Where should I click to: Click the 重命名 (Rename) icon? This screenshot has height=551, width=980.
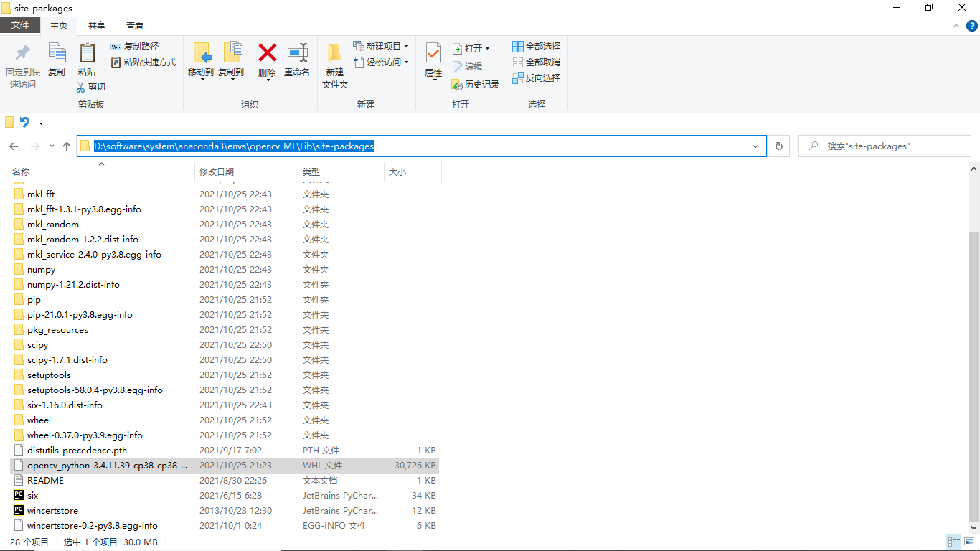[x=297, y=63]
